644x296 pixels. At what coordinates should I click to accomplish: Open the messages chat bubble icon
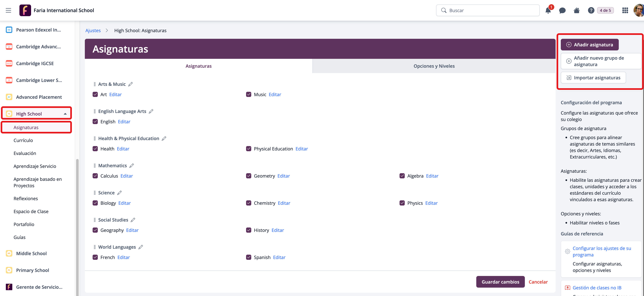click(x=562, y=11)
